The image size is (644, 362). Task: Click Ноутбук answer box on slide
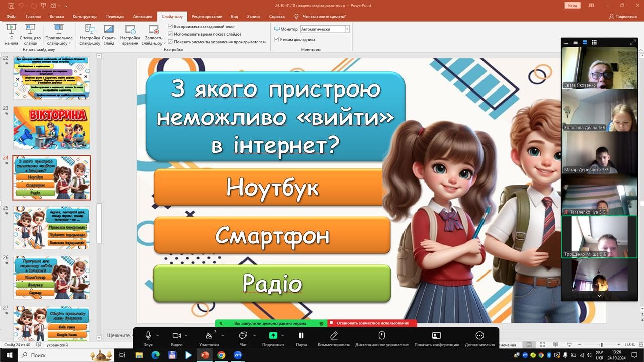tap(272, 188)
